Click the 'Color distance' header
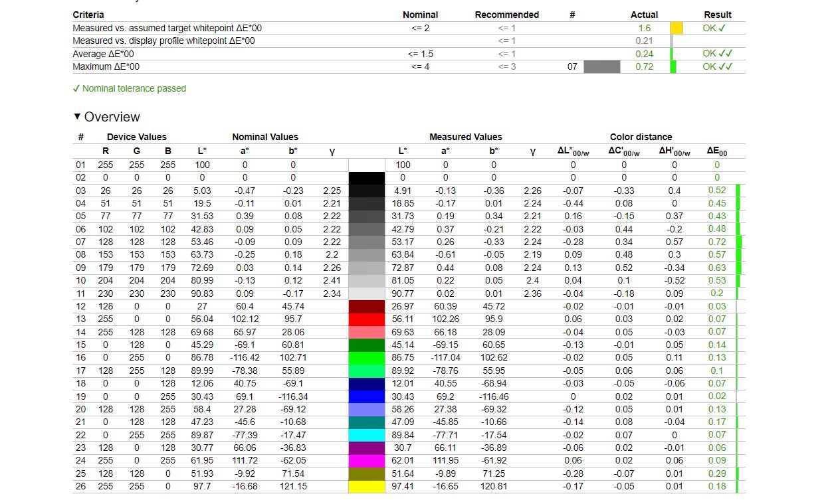 [641, 137]
